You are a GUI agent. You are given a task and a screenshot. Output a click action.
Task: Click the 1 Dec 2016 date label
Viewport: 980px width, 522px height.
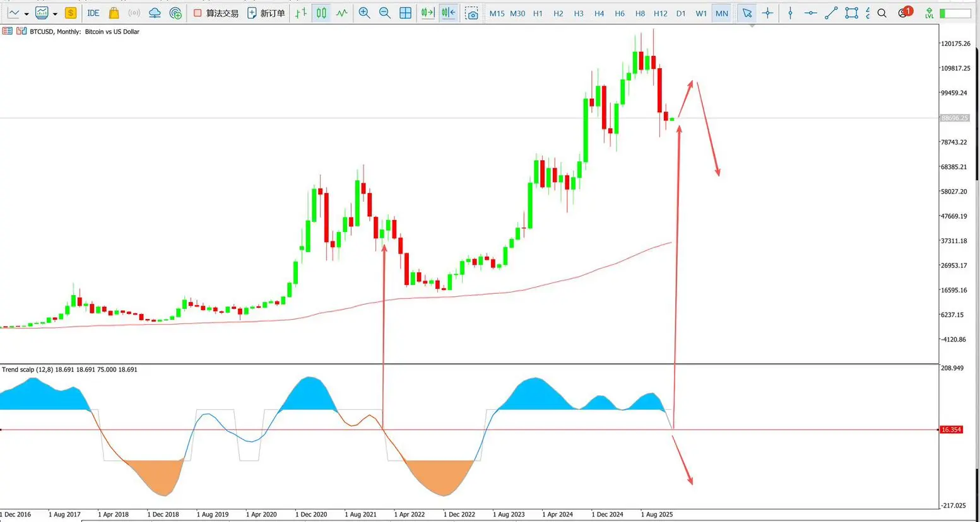(x=16, y=514)
